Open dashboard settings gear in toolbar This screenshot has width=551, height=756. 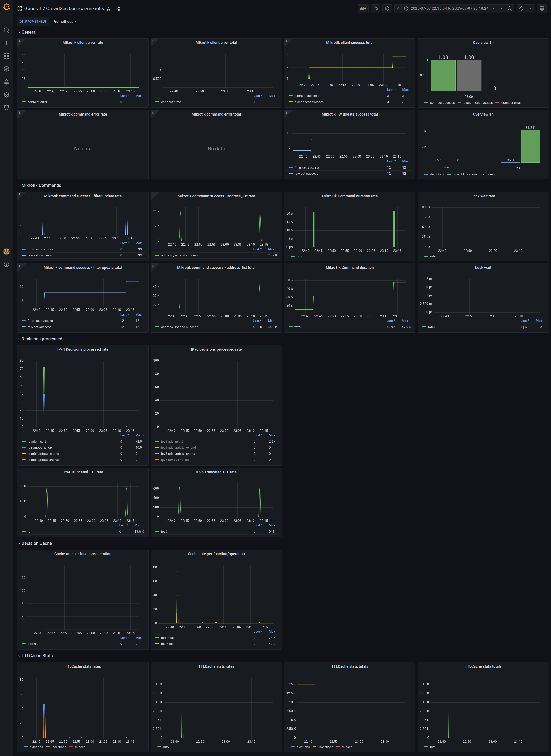click(x=387, y=9)
